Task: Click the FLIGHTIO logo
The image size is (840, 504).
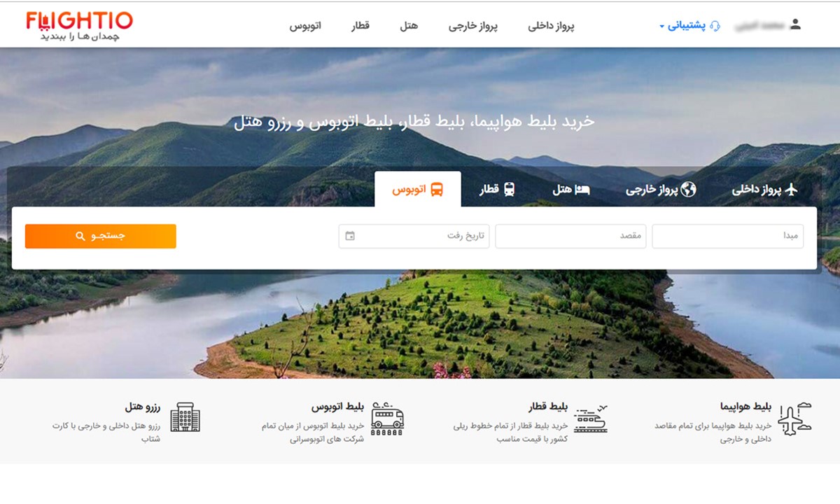Action: click(x=79, y=26)
